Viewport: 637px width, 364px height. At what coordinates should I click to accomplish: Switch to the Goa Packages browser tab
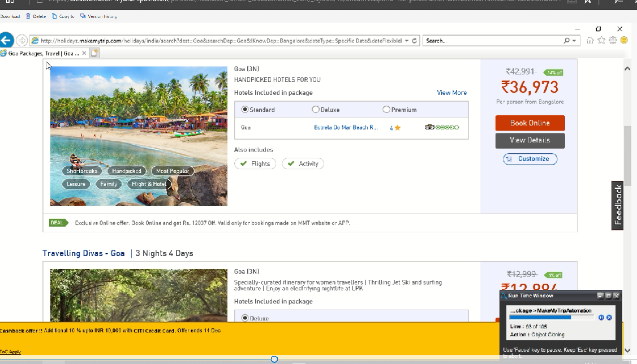[x=41, y=53]
